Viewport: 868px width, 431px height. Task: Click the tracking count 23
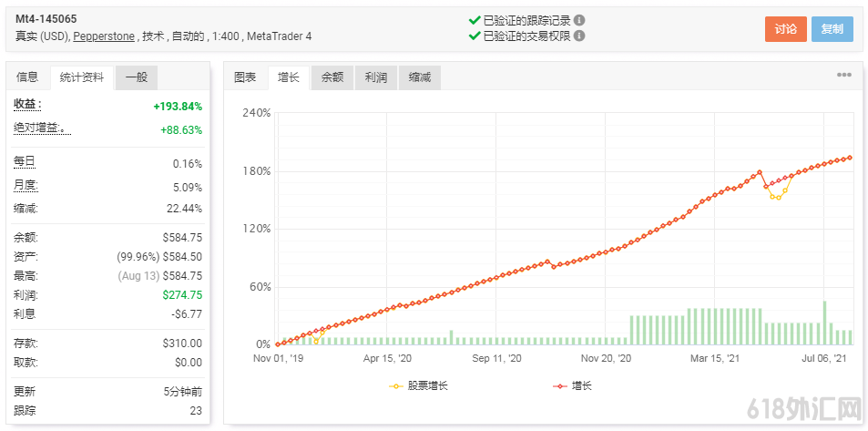[197, 411]
